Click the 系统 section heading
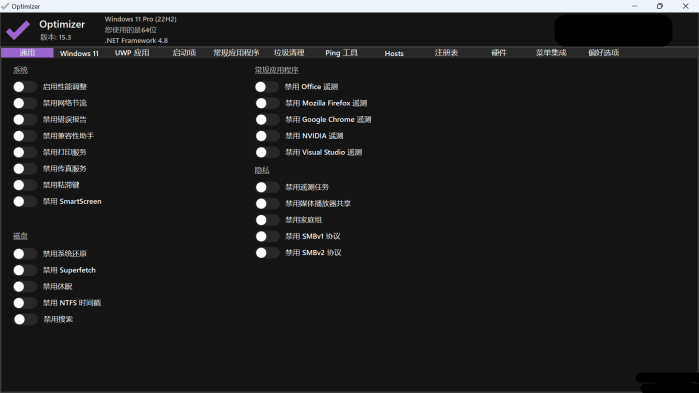Viewport: 699px width, 393px height. [21, 70]
